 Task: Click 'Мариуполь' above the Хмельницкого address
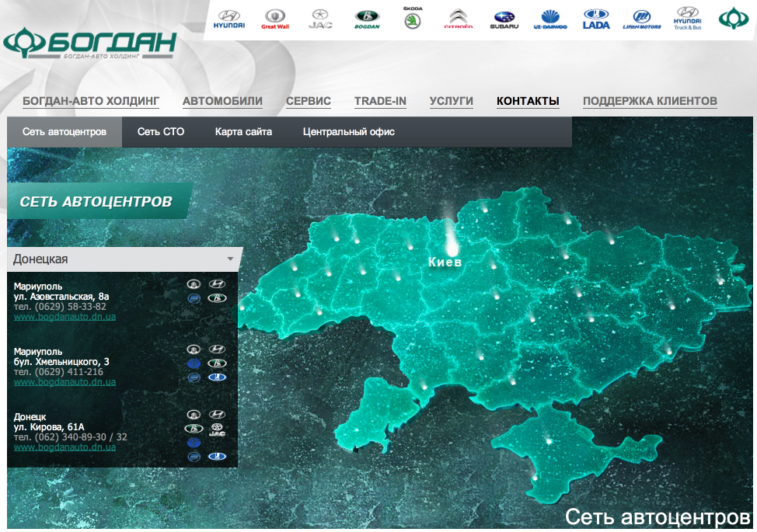(x=37, y=352)
